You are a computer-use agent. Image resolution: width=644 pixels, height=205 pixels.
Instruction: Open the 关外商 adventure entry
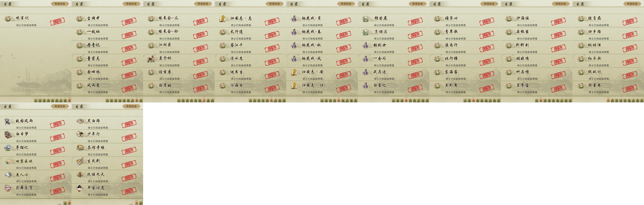(x=465, y=88)
